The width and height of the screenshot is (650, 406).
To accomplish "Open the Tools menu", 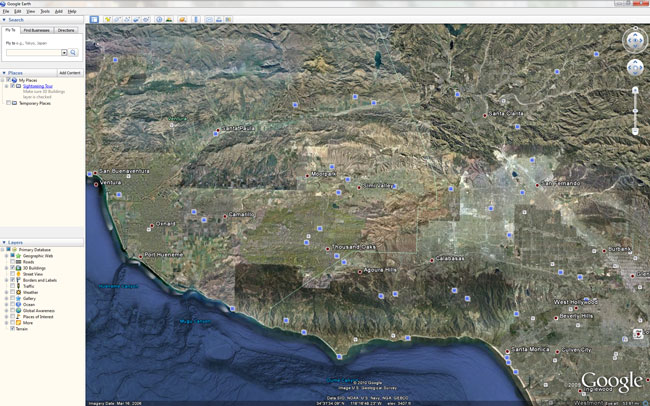I will pos(45,12).
